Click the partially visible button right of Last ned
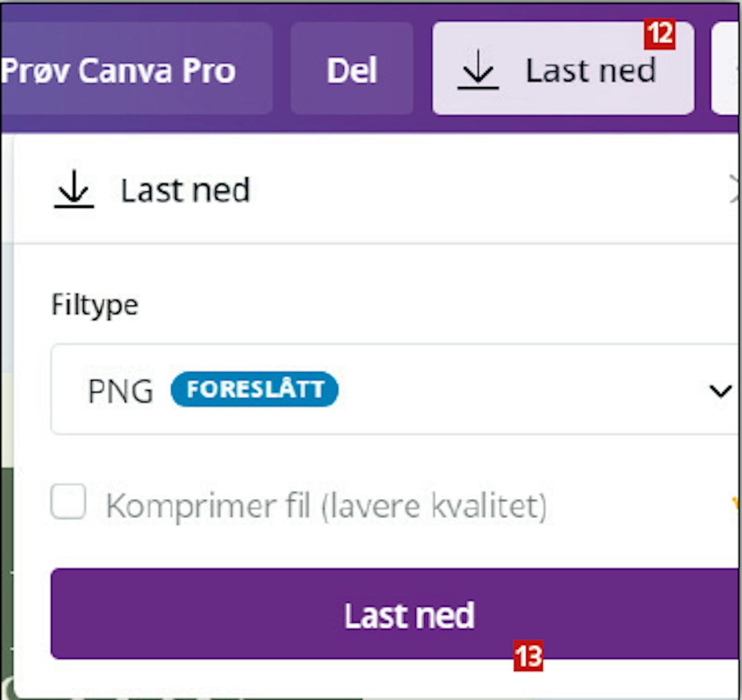The image size is (742, 700). (x=725, y=68)
